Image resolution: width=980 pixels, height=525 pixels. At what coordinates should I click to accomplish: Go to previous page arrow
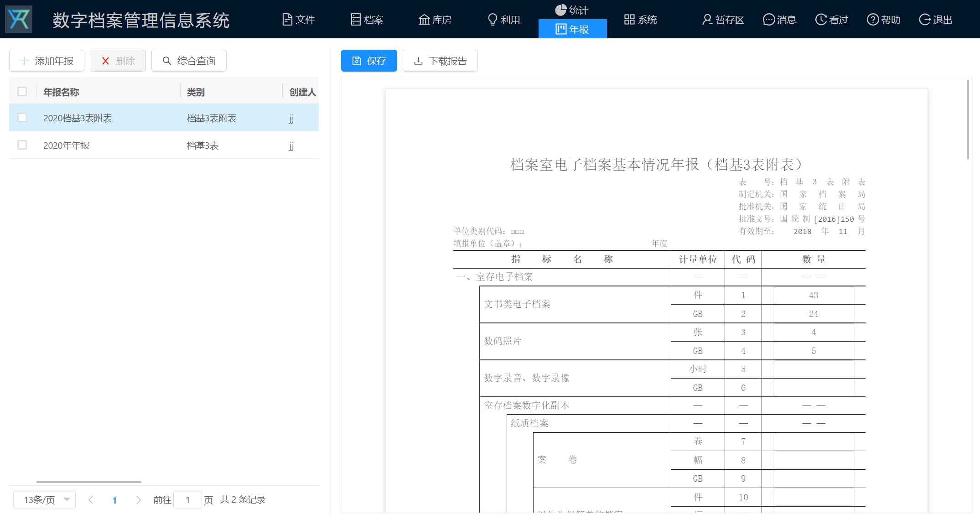point(91,500)
